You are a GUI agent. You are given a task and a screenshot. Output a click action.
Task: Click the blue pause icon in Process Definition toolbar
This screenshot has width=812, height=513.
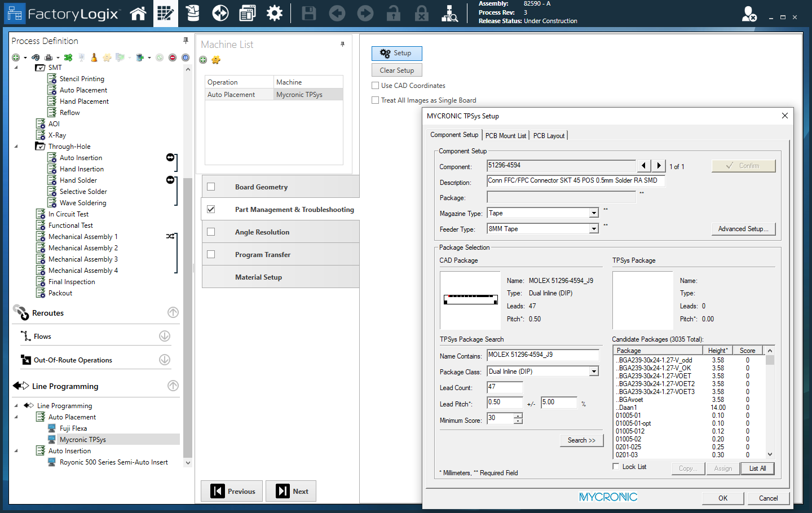(x=185, y=57)
